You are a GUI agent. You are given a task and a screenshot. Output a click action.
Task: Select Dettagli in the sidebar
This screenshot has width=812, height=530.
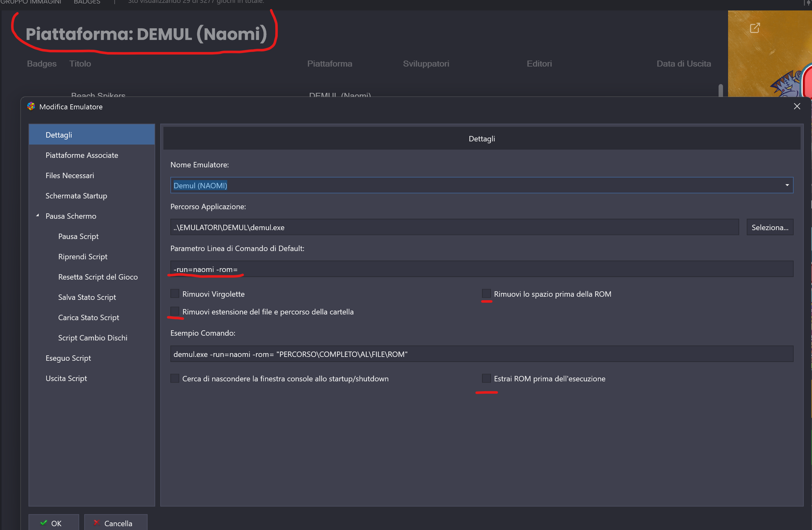coord(92,134)
